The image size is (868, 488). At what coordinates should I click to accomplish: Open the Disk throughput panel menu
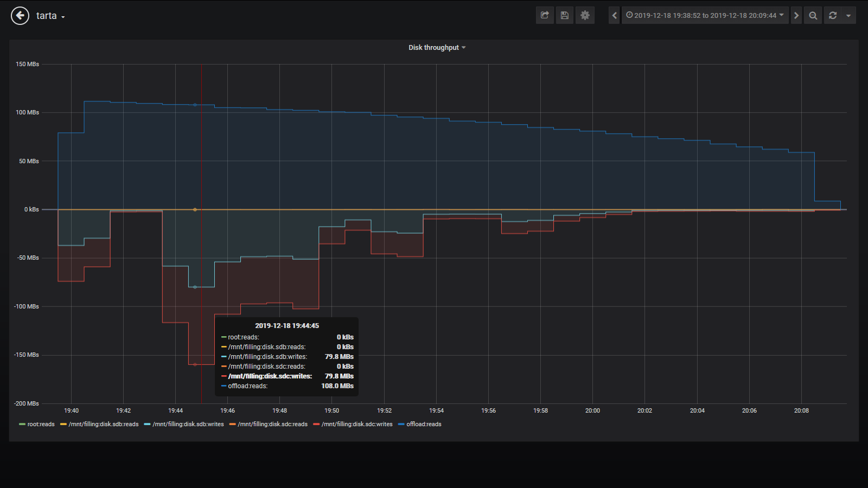(x=437, y=48)
